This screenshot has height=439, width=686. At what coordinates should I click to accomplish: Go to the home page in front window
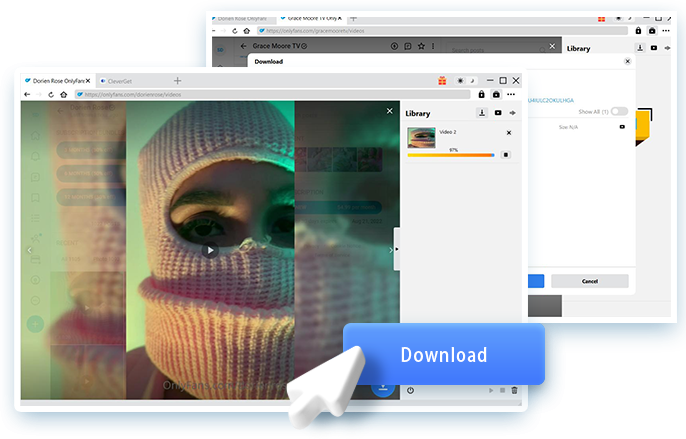coord(63,94)
